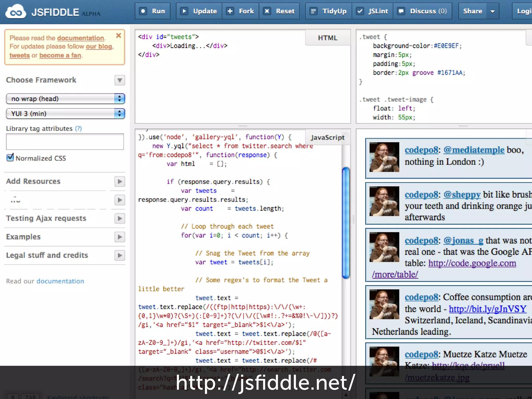The height and width of the screenshot is (399, 532).
Task: Click the JSFiddle cloud logo
Action: 16,11
